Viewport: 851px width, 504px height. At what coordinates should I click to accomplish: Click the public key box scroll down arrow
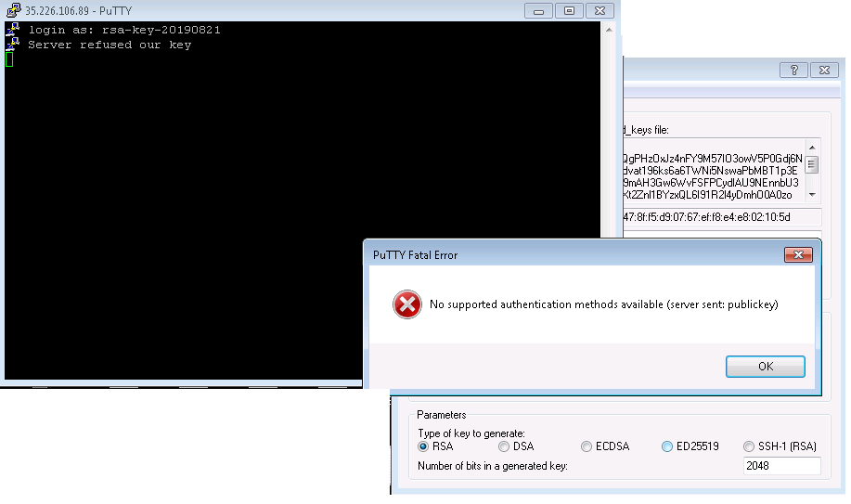(812, 194)
